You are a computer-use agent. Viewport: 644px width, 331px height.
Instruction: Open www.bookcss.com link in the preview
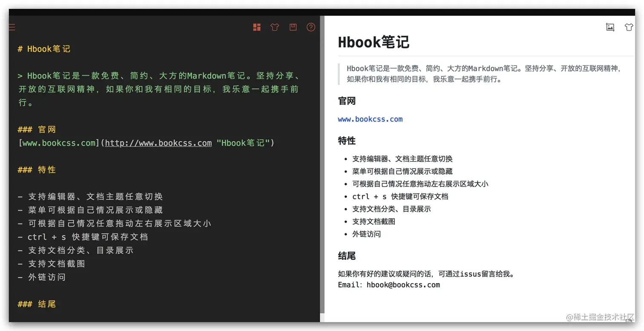coord(370,119)
